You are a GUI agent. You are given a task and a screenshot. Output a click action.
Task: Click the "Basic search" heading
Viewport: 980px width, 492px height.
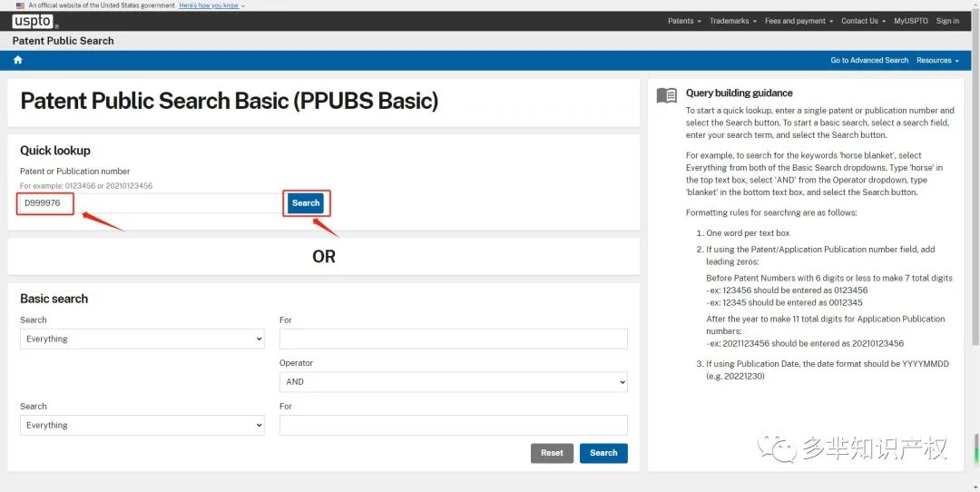tap(54, 299)
